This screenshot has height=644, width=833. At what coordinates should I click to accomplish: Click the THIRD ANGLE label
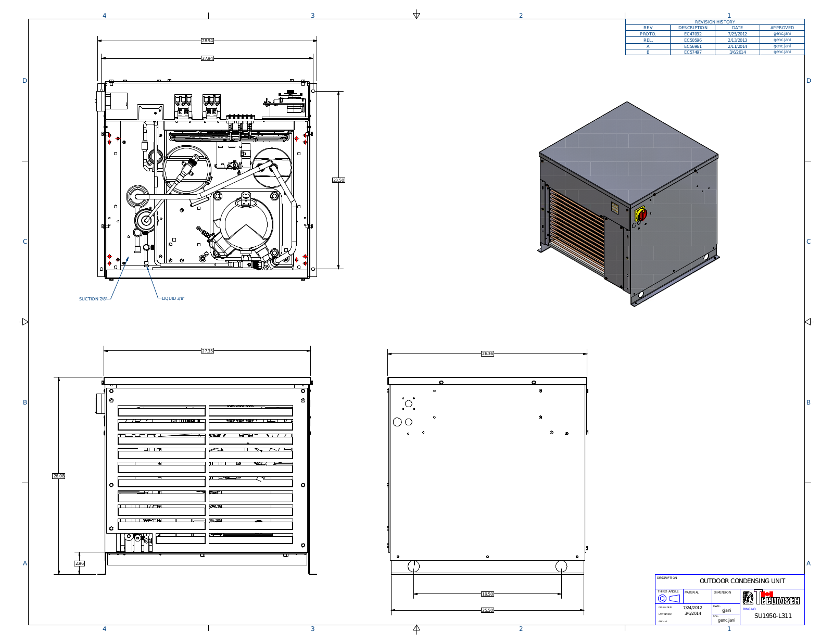point(668,591)
